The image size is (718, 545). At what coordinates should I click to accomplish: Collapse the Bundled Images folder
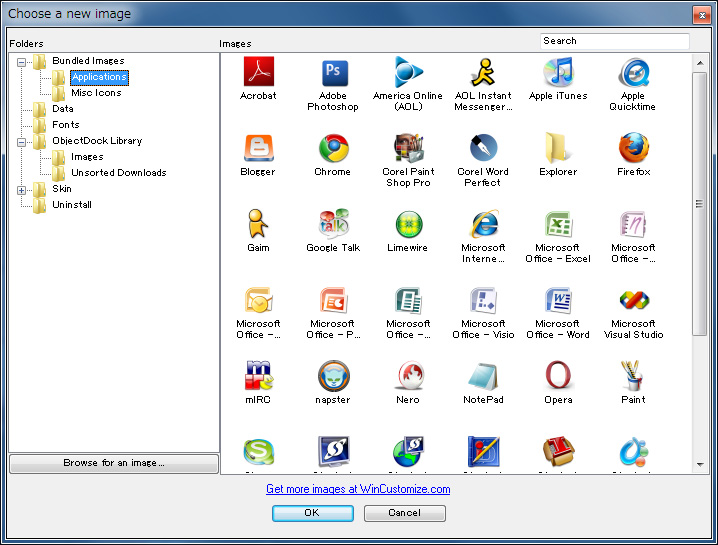(x=22, y=62)
